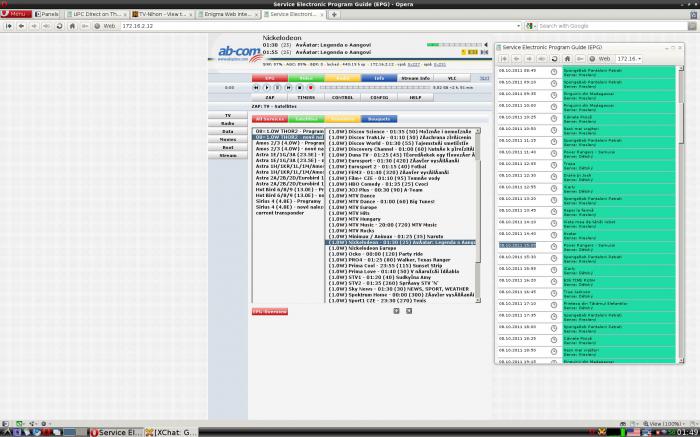
Task: Switch to the blue Bouquets tab
Action: pyautogui.click(x=379, y=119)
